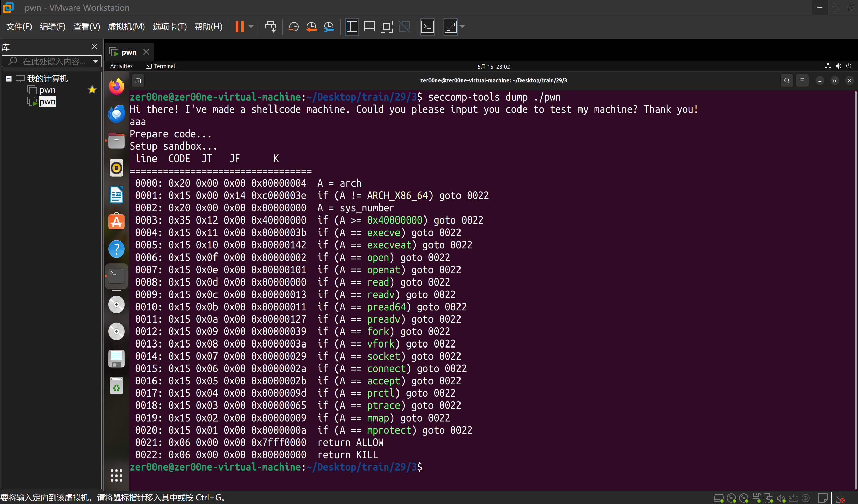
Task: Toggle the favorite star on pwn VM
Action: point(92,90)
